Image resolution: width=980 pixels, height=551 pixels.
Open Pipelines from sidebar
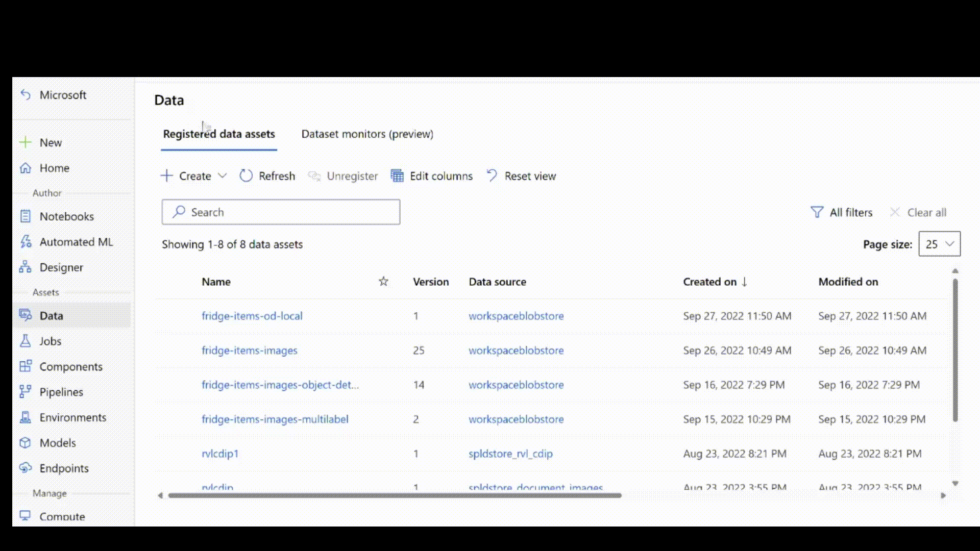pyautogui.click(x=61, y=391)
